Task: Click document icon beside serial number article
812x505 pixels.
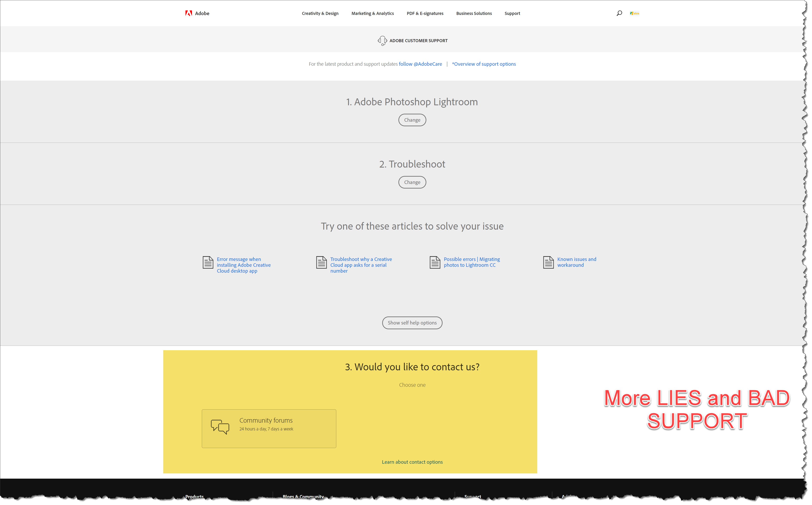Action: [x=321, y=262]
